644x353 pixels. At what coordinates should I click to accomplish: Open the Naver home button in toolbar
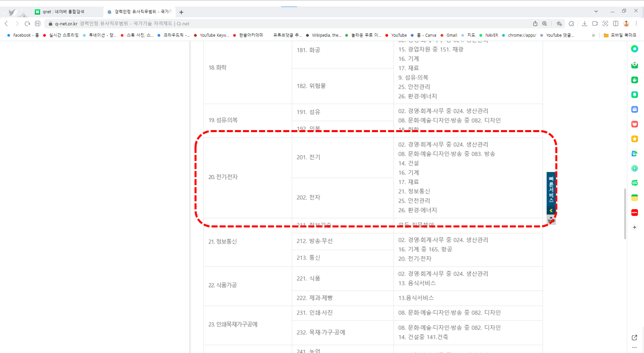coord(37,24)
